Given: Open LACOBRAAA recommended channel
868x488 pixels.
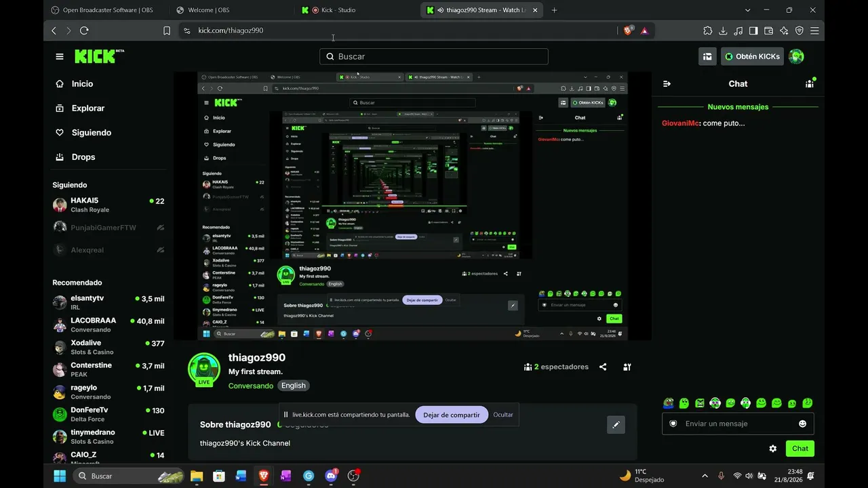Looking at the screenshot, I should 108,325.
